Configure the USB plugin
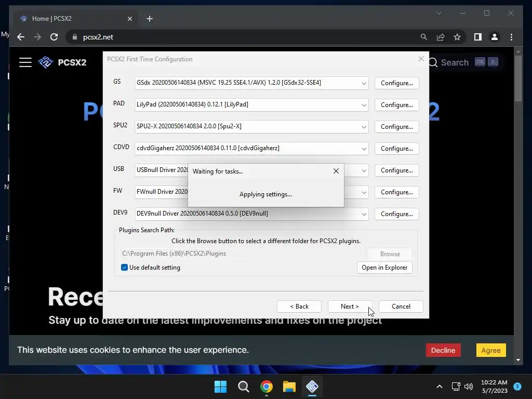This screenshot has height=399, width=532. [x=396, y=170]
